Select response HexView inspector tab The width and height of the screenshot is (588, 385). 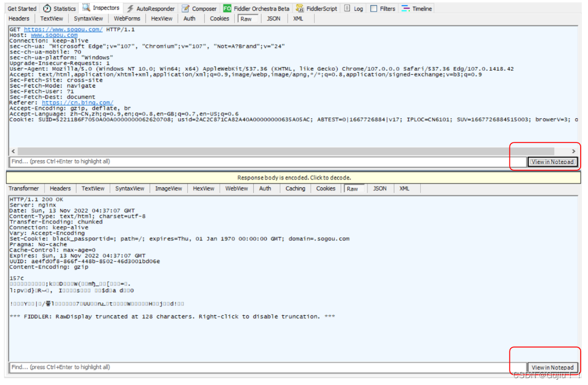(203, 188)
